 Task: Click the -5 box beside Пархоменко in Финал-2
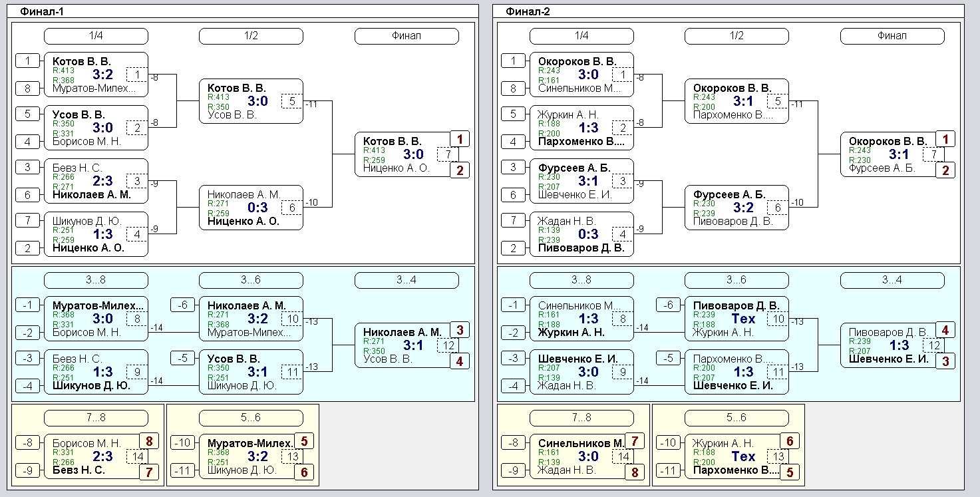(x=669, y=359)
